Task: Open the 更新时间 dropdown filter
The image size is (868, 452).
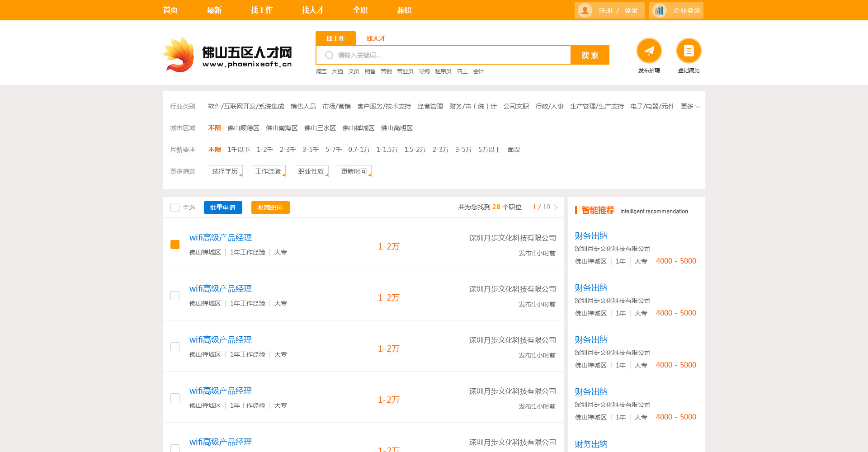Action: click(354, 171)
